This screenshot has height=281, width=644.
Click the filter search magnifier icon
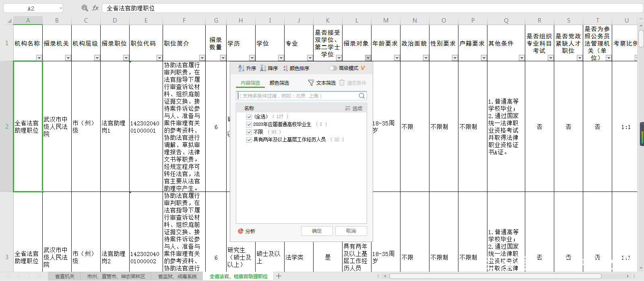point(361,96)
